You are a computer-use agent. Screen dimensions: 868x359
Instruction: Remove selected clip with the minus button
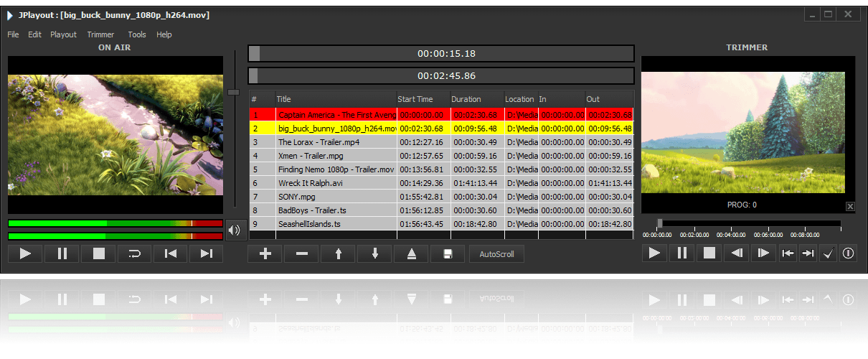[x=301, y=254]
